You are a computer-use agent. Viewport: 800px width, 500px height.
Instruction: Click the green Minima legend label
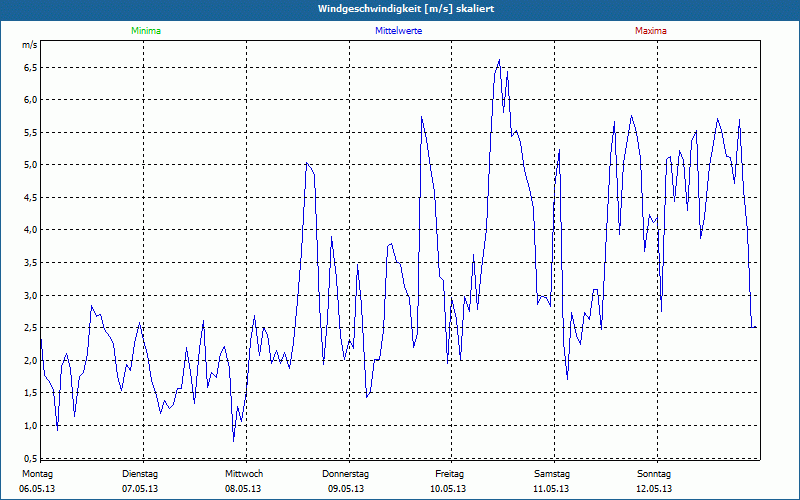click(x=146, y=31)
